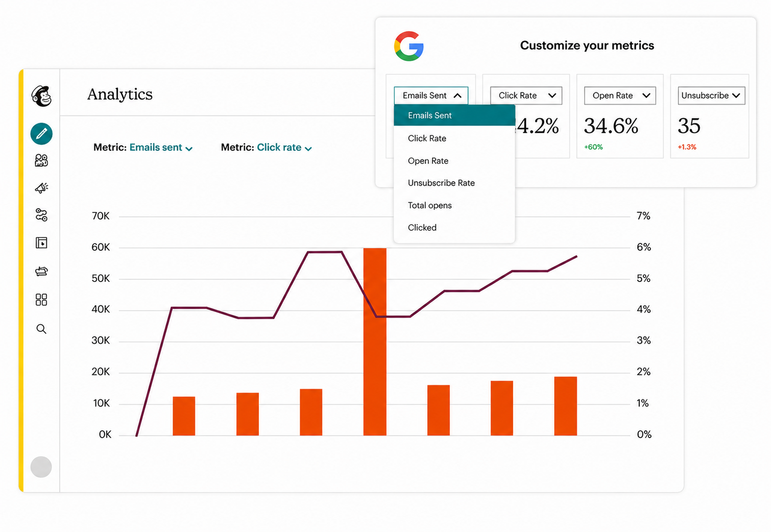
Task: Open the Campaigns megaphone icon
Action: tap(41, 188)
